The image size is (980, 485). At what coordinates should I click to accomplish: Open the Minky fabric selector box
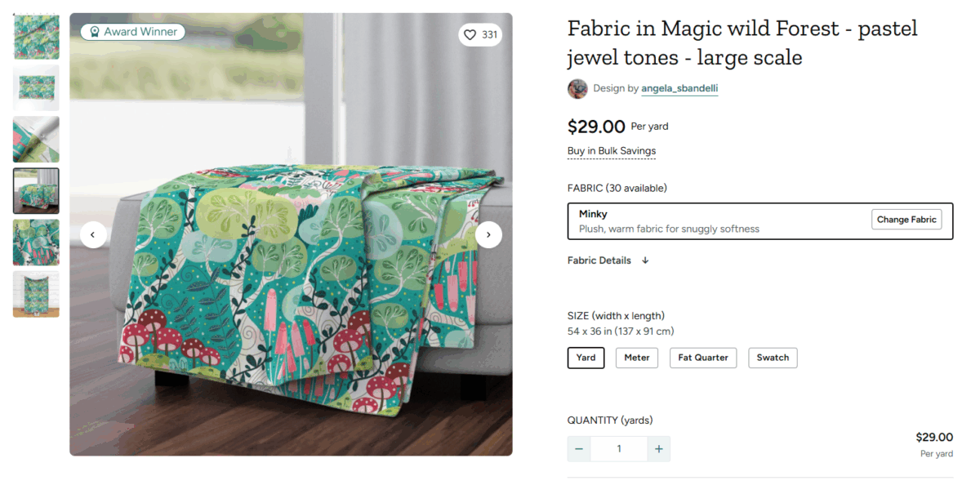click(x=719, y=220)
